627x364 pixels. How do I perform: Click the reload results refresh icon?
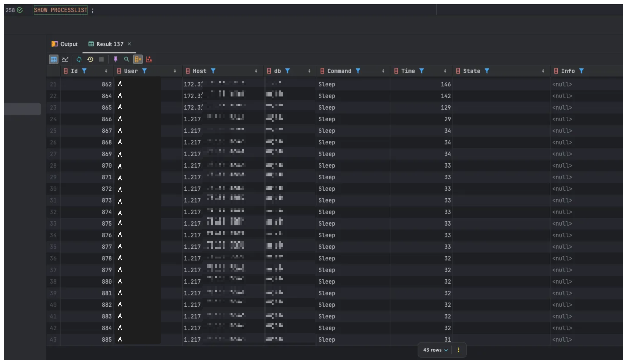[x=79, y=59]
